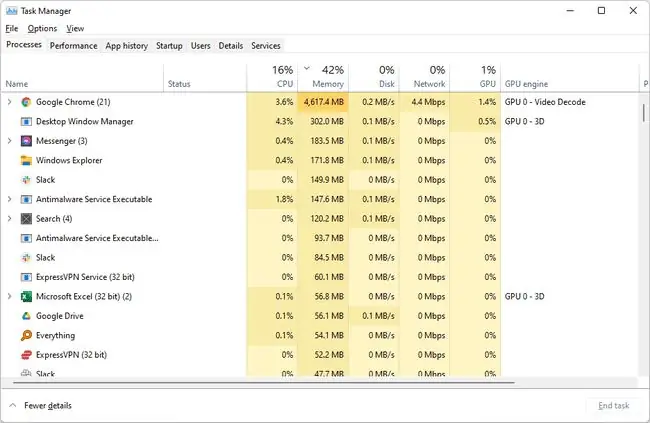Screen dimensions: 650x423
Task: Click the End task button
Action: tap(614, 406)
